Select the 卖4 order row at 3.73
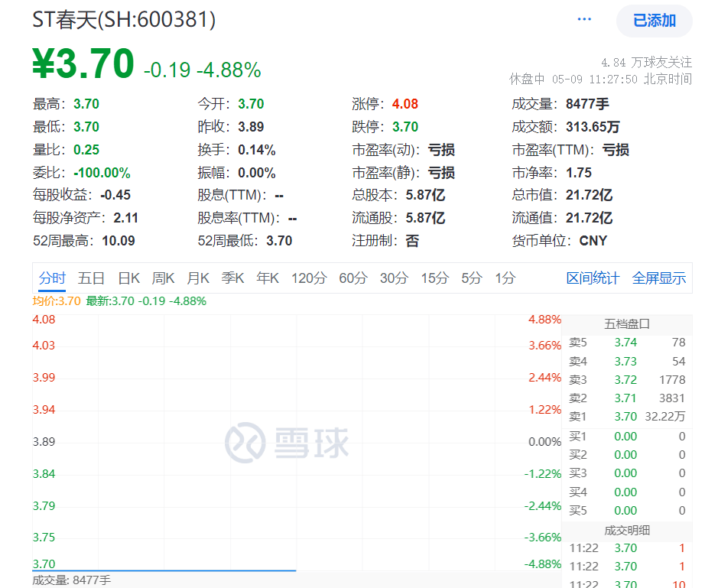Image resolution: width=718 pixels, height=588 pixels. pyautogui.click(x=627, y=362)
